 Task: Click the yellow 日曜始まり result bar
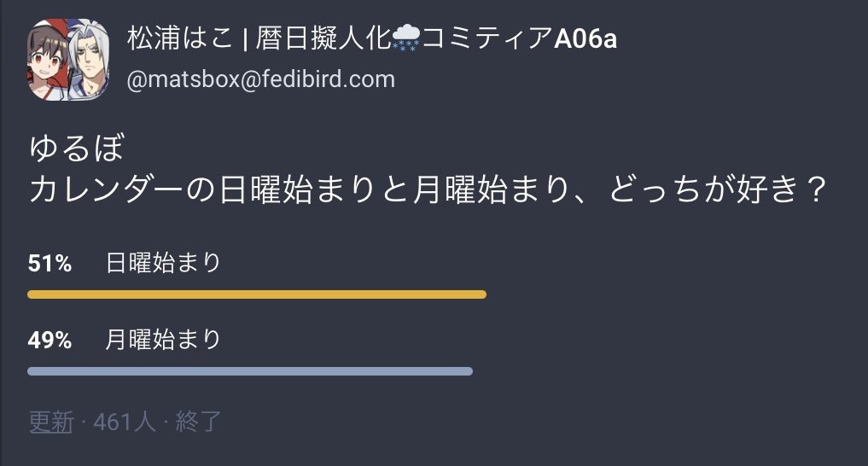pyautogui.click(x=257, y=294)
